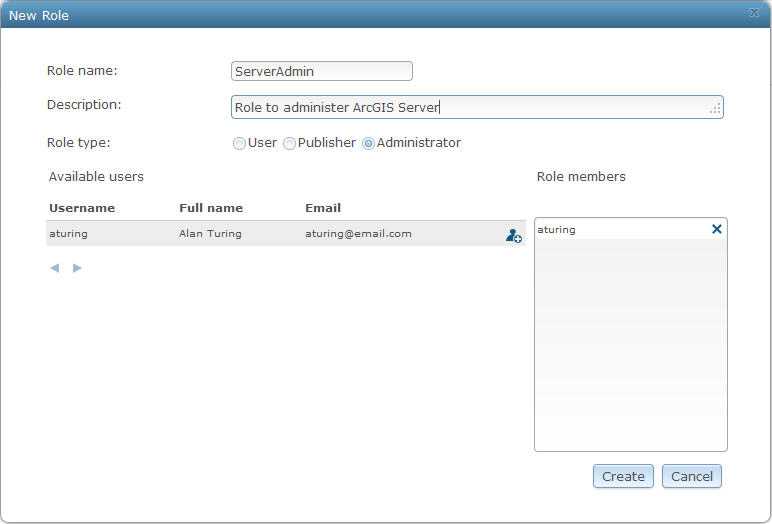Sort by Username column header
The width and height of the screenshot is (772, 524).
click(x=82, y=208)
